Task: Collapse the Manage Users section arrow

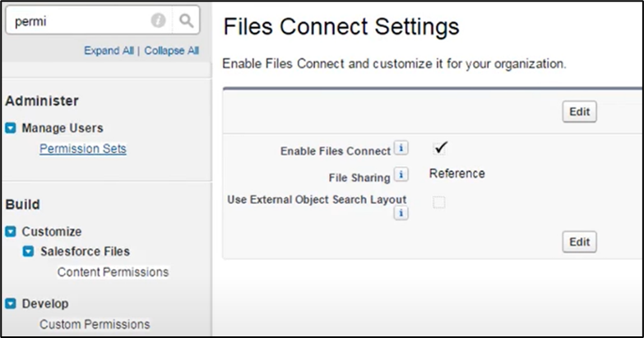Action: 11,128
